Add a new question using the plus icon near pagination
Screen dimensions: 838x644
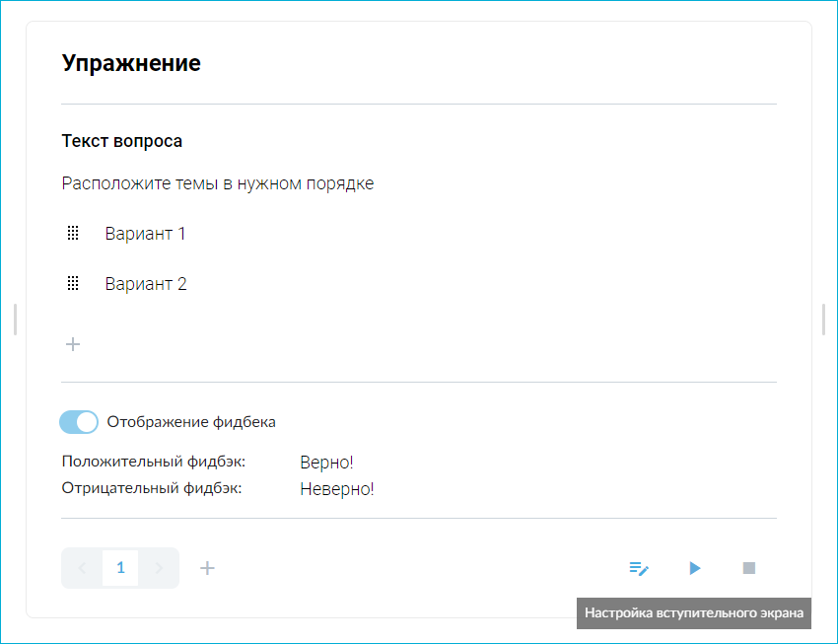[x=207, y=568]
